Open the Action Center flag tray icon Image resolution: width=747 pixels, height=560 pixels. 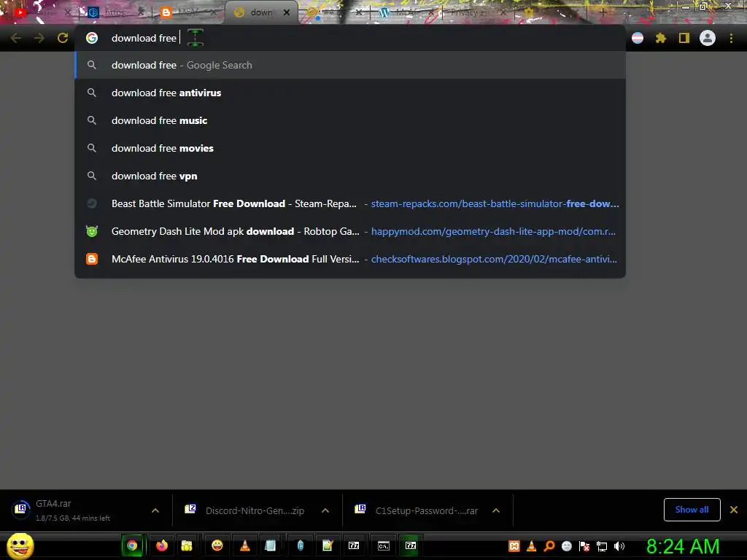coord(584,546)
